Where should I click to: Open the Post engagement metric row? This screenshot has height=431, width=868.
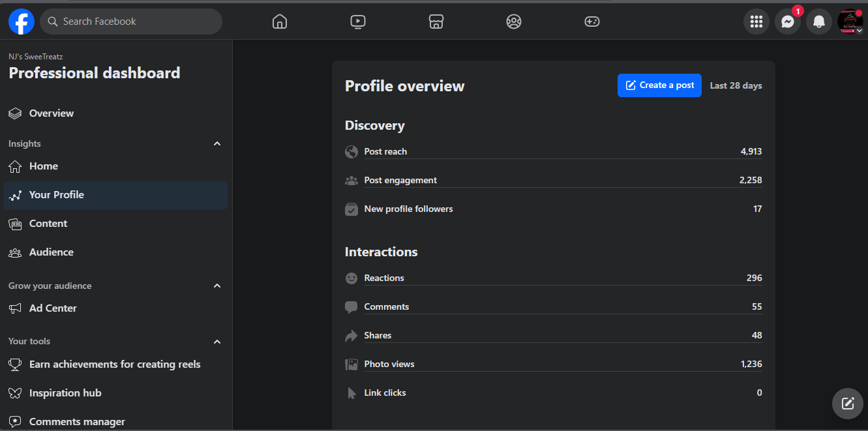(553, 181)
